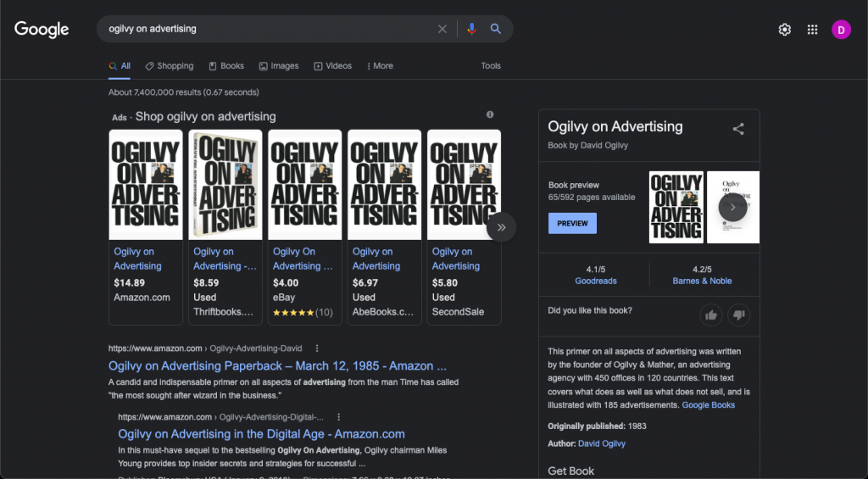This screenshot has height=479, width=868.
Task: Share the Ogilvy on Advertising panel
Action: (738, 129)
